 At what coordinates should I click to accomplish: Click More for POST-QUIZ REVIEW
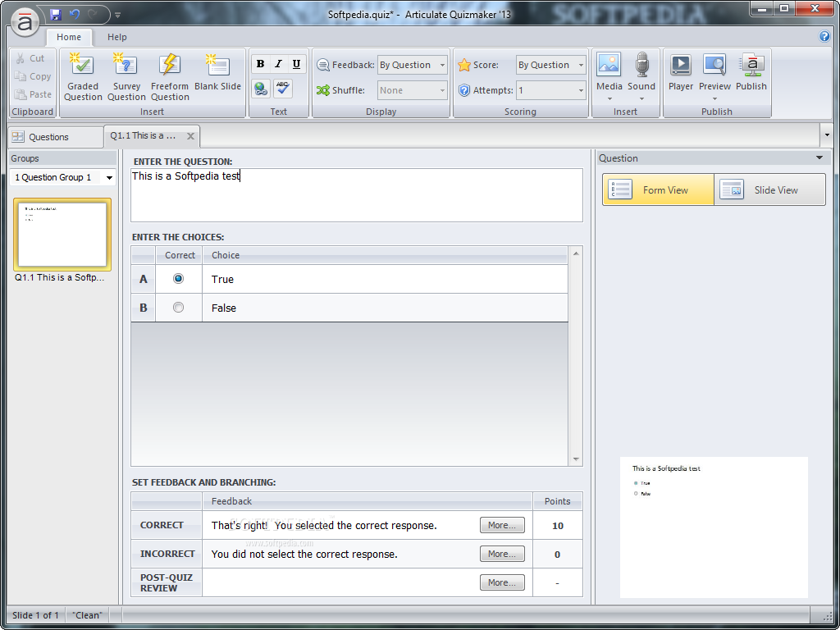click(x=502, y=582)
